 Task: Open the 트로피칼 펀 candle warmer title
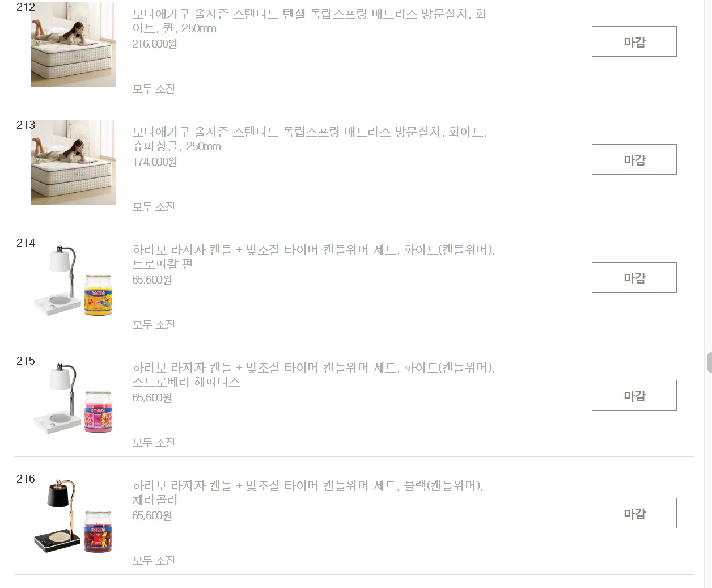(x=313, y=257)
